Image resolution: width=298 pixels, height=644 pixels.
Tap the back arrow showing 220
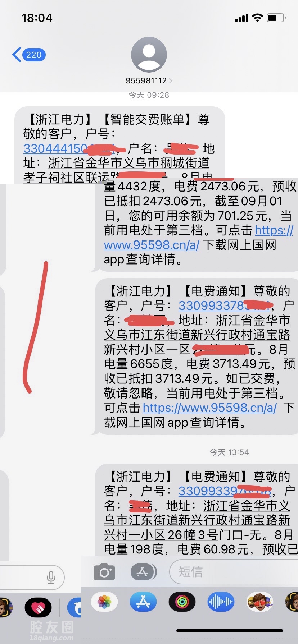coord(29,55)
